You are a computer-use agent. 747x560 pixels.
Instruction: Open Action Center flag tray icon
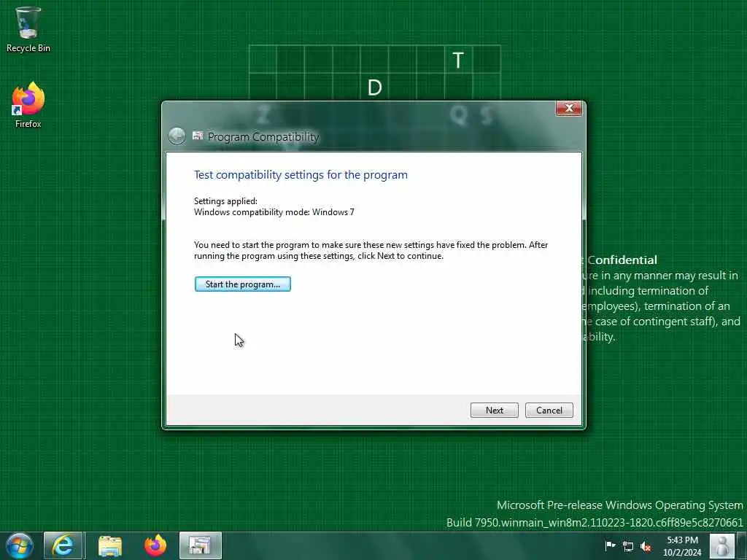tap(610, 545)
